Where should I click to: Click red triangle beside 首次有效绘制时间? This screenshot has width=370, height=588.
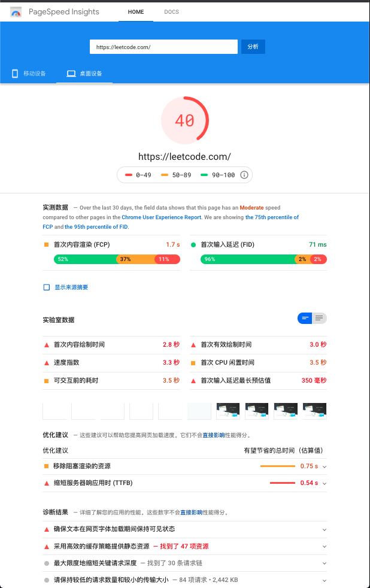pos(193,345)
